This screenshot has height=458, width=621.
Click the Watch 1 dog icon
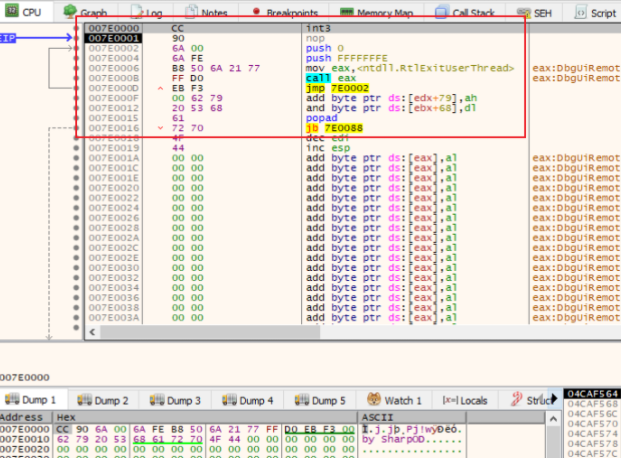(373, 399)
